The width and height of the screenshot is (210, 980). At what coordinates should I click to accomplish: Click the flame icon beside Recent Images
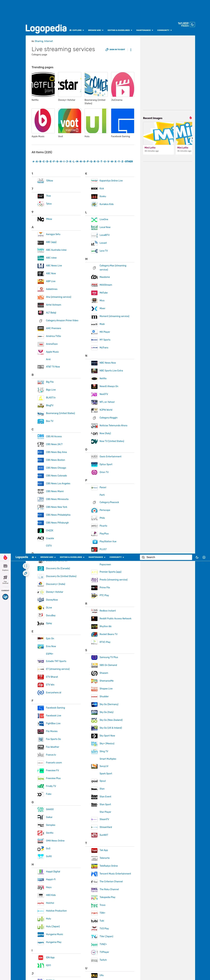click(191, 118)
